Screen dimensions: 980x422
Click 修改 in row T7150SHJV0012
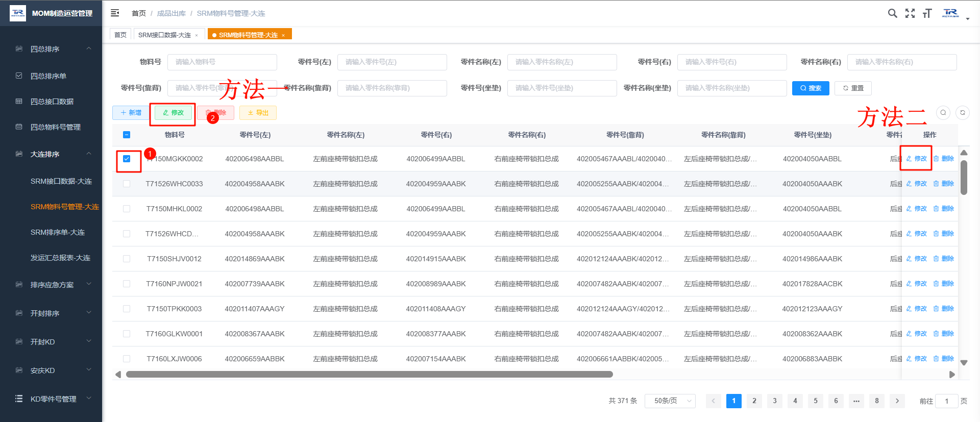click(917, 259)
